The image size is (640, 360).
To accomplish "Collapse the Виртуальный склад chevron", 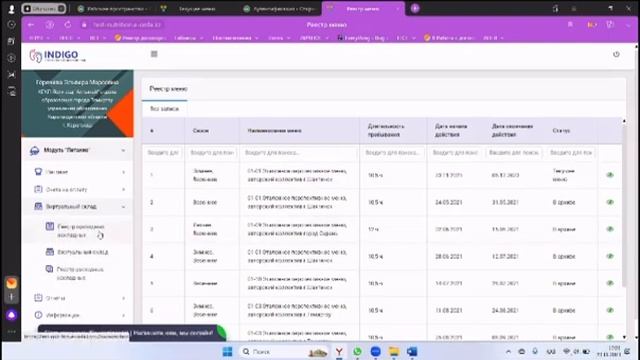I will coord(123,207).
